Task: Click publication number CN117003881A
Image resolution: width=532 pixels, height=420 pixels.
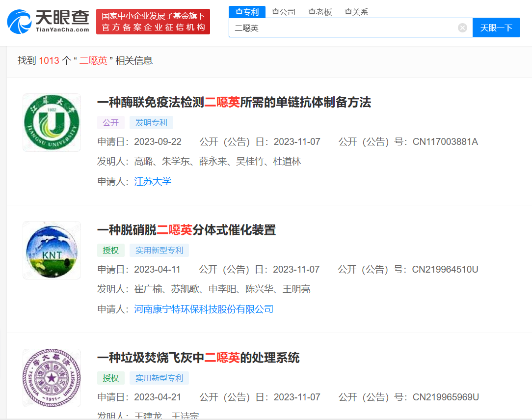Action: (x=445, y=141)
